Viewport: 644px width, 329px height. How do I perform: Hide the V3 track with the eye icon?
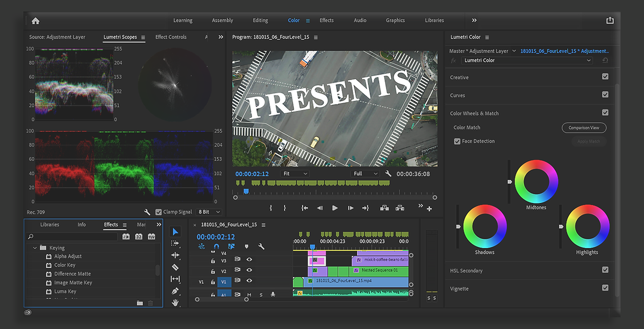click(249, 259)
